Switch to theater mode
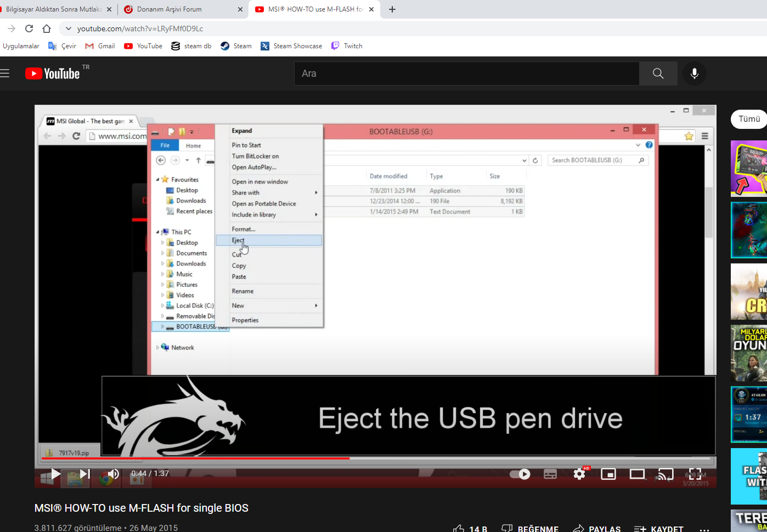 (x=637, y=474)
